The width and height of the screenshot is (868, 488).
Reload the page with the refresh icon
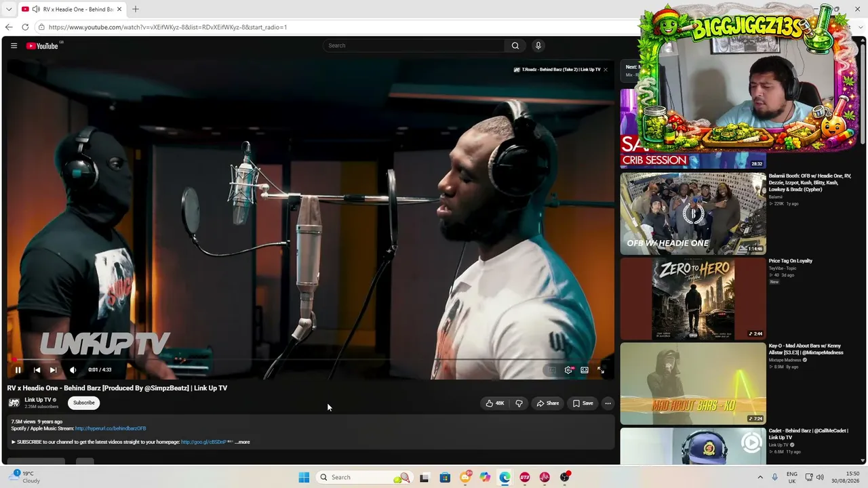tap(25, 27)
